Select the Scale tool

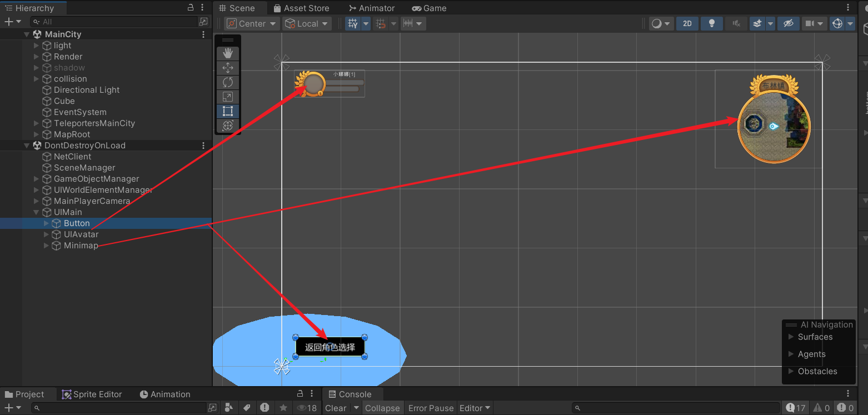click(227, 97)
